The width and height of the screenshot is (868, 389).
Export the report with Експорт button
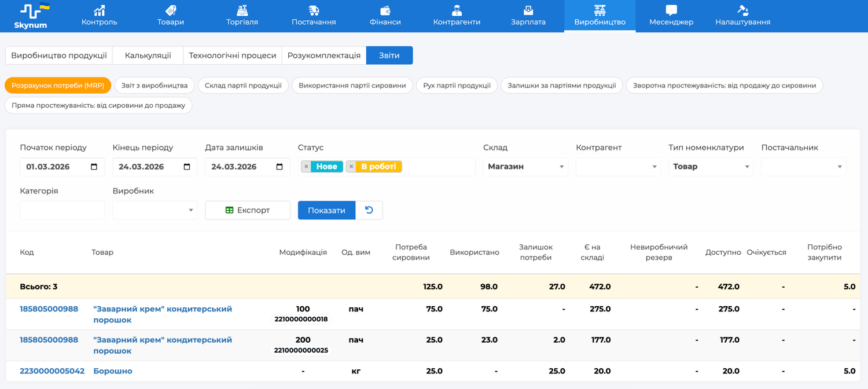(x=248, y=210)
